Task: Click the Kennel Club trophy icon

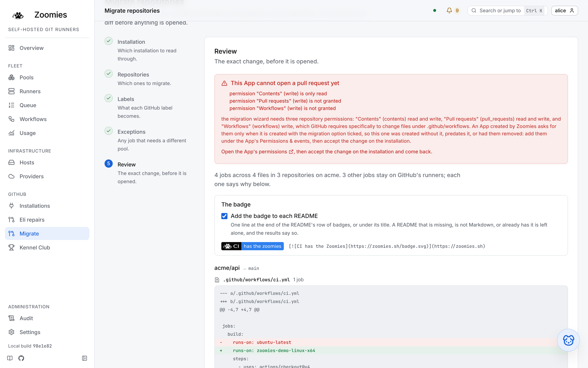Action: point(11,247)
